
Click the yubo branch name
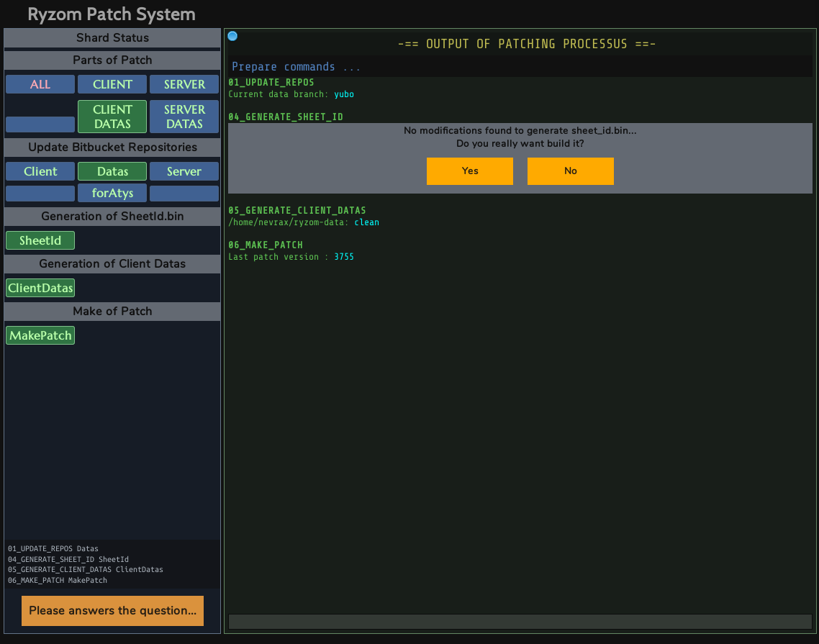tap(344, 94)
